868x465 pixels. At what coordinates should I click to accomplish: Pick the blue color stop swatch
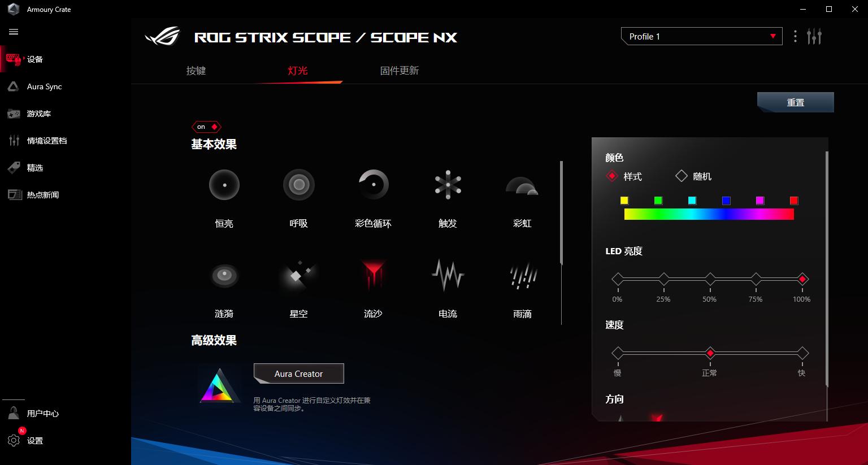point(726,201)
